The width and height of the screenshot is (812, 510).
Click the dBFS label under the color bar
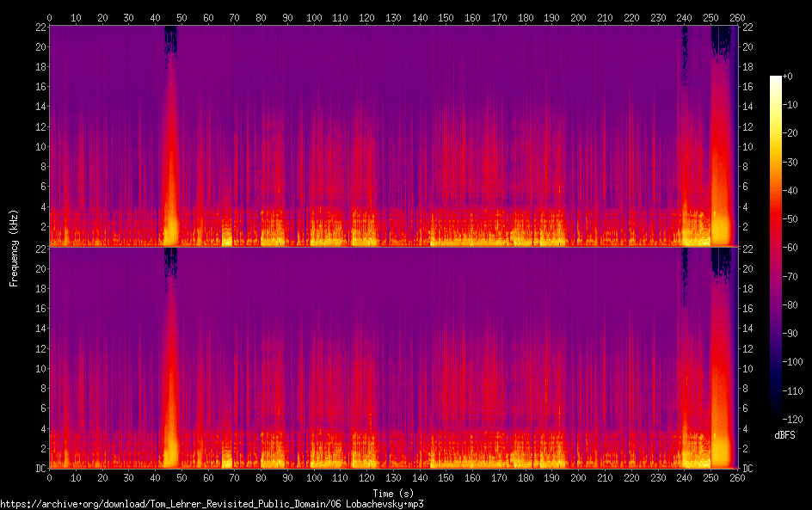click(784, 435)
